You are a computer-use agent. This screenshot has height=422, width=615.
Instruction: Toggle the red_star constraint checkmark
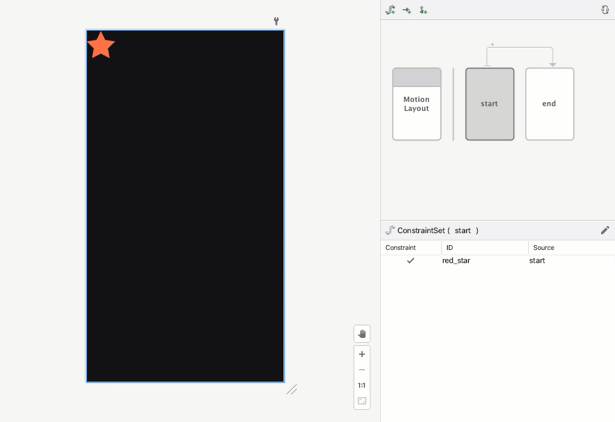pos(410,261)
